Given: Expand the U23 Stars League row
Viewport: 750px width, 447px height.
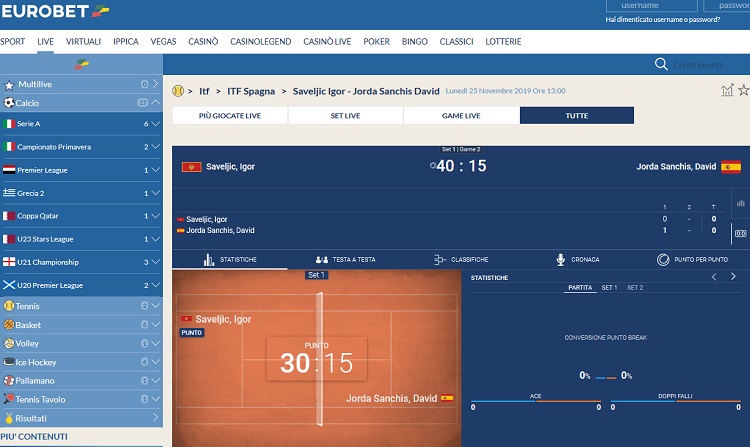Looking at the screenshot, I should [155, 239].
